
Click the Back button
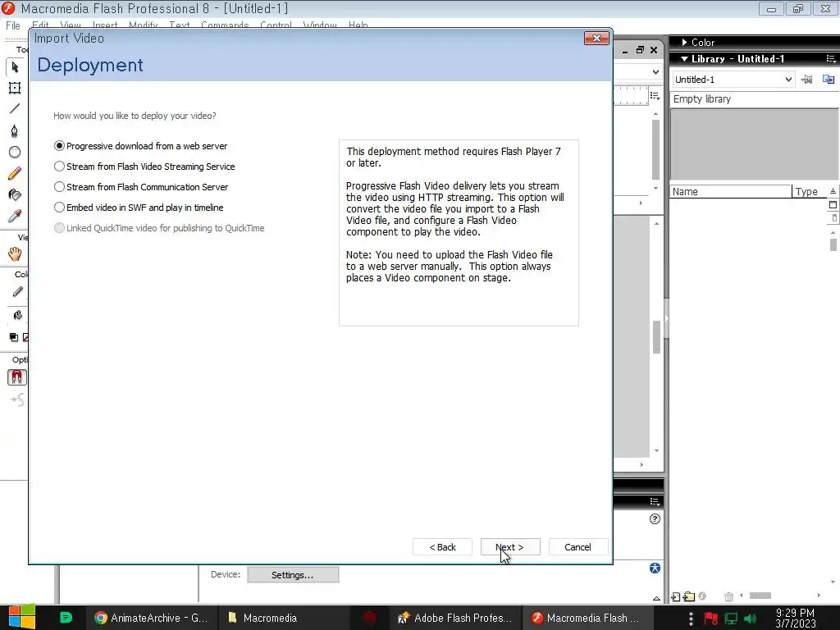[x=442, y=547]
